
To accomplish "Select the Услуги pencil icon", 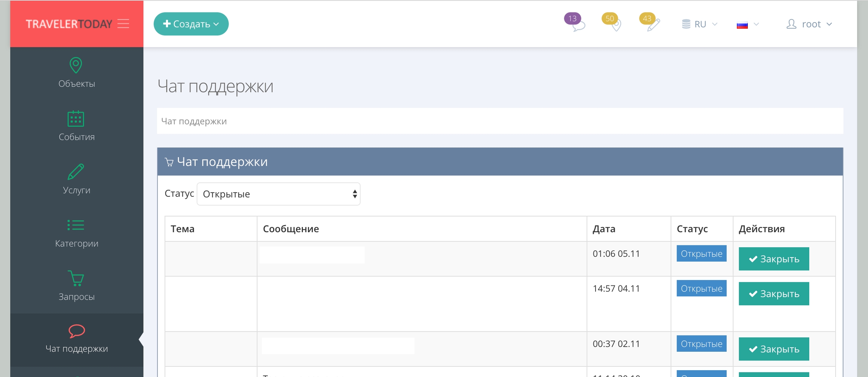I will click(76, 172).
